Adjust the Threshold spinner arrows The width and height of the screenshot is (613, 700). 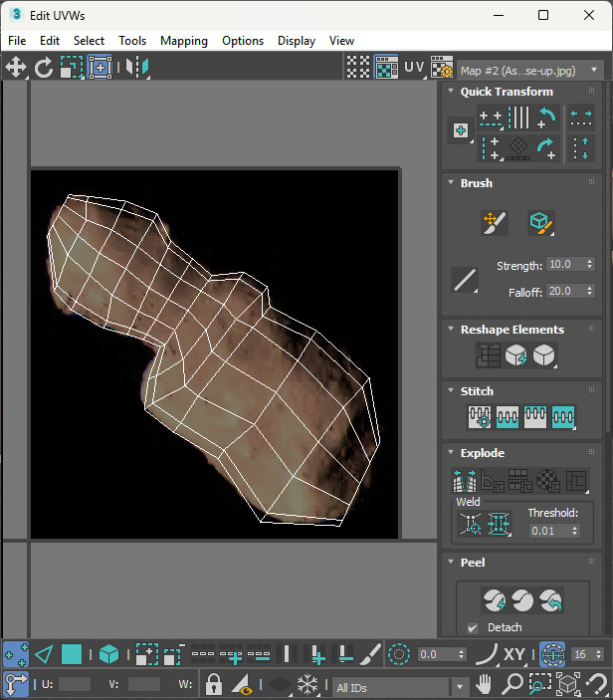click(574, 531)
